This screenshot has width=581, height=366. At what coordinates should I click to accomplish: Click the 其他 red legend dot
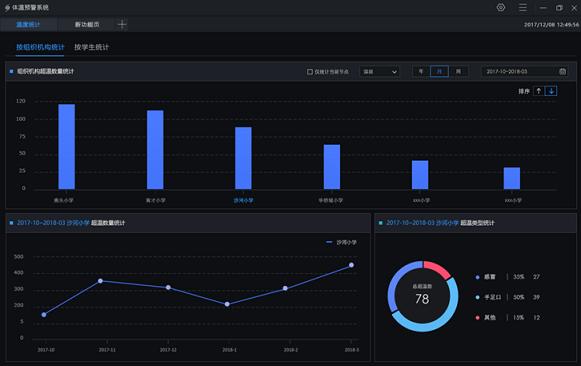coord(477,317)
